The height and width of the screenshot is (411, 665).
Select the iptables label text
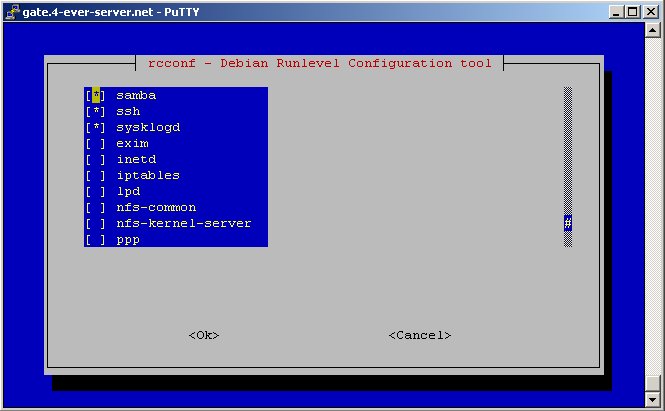click(x=148, y=176)
